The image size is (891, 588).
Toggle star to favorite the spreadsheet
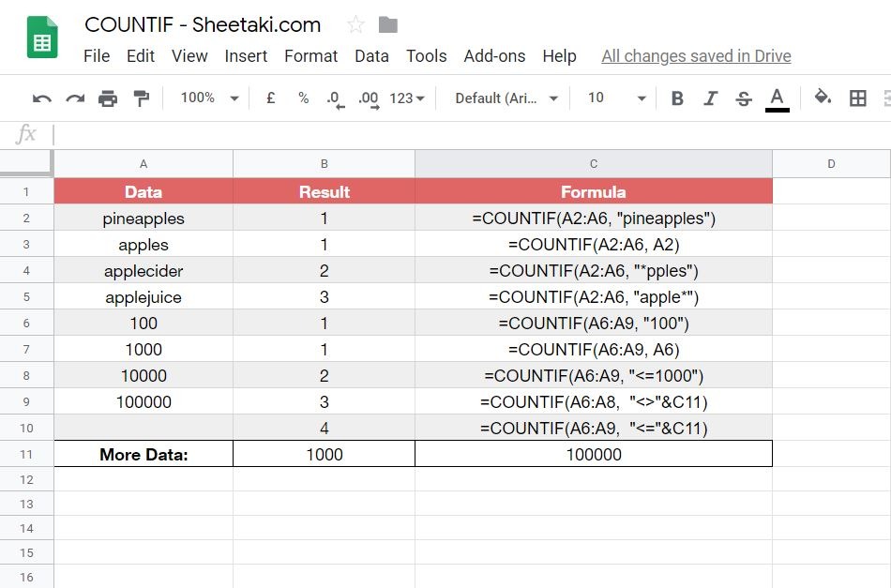355,25
